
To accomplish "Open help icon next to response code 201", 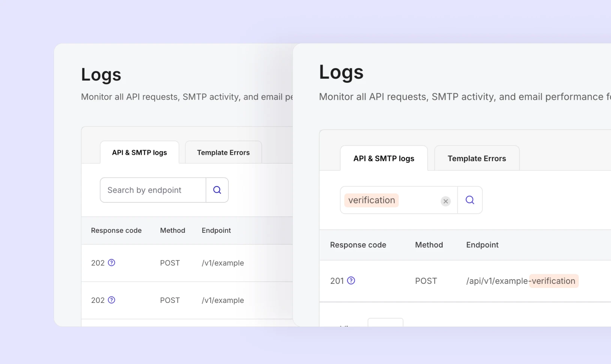I will [x=351, y=281].
